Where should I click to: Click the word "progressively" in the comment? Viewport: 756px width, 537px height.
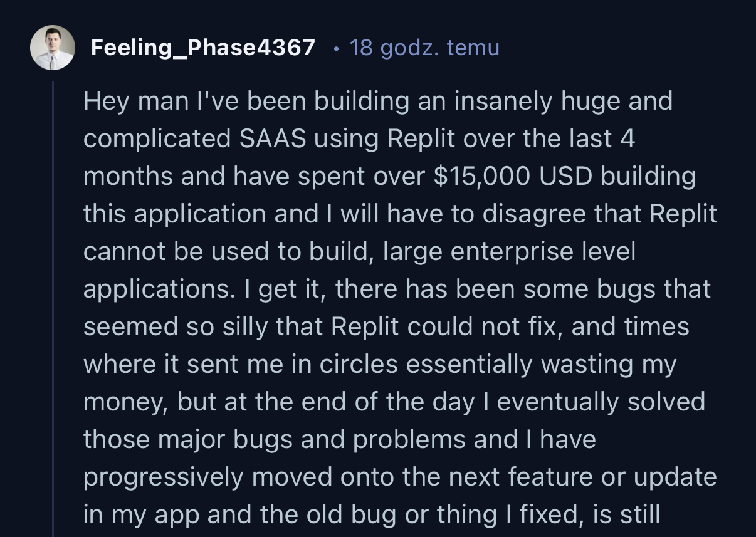coord(164,477)
